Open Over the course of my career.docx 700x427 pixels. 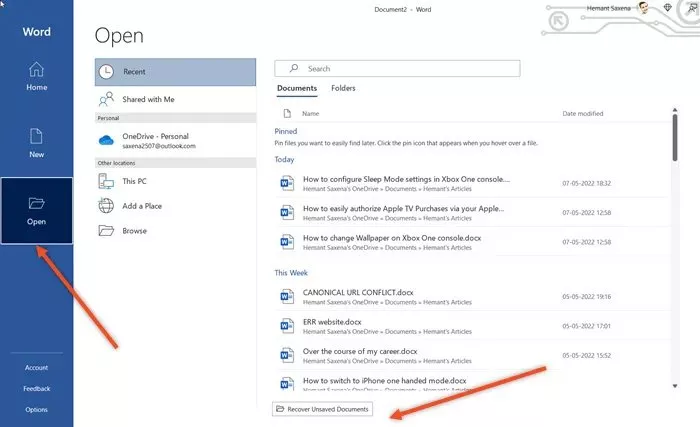471,356
